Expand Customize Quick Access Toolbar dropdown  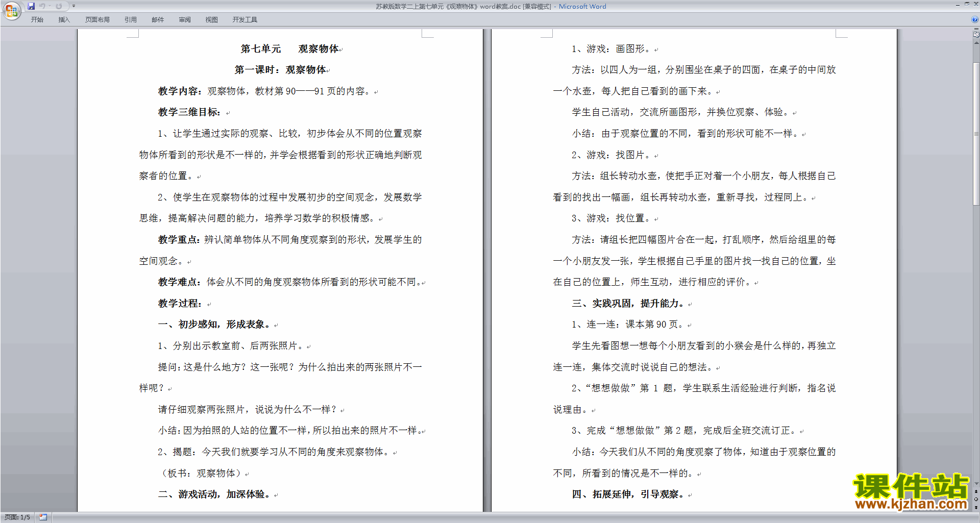73,6
